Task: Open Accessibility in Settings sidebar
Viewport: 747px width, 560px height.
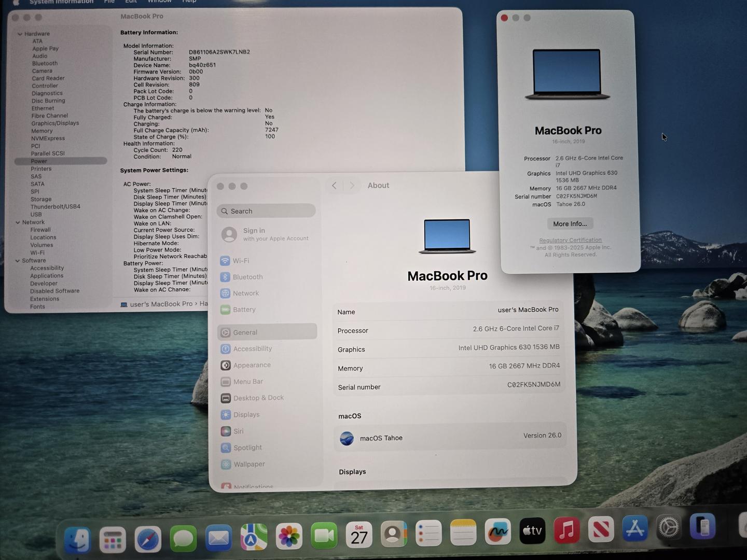Action: point(267,349)
